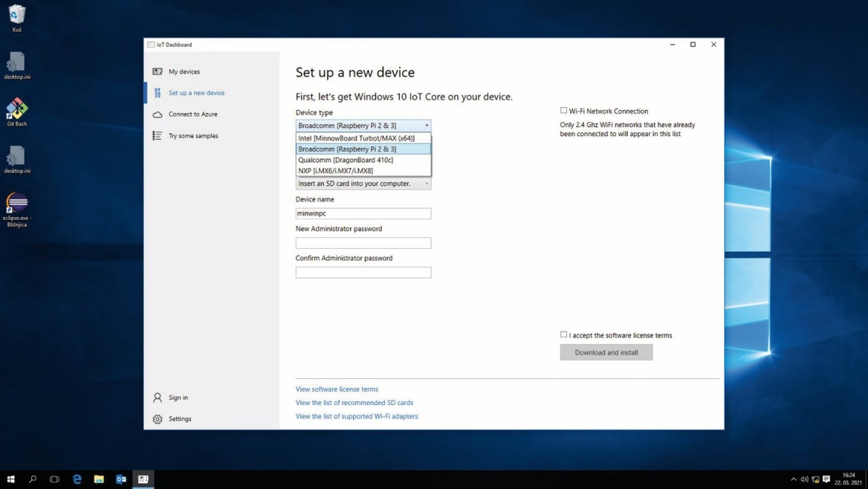Screen dimensions: 868x489
Task: Focus the New Administrator password field
Action: pos(363,243)
